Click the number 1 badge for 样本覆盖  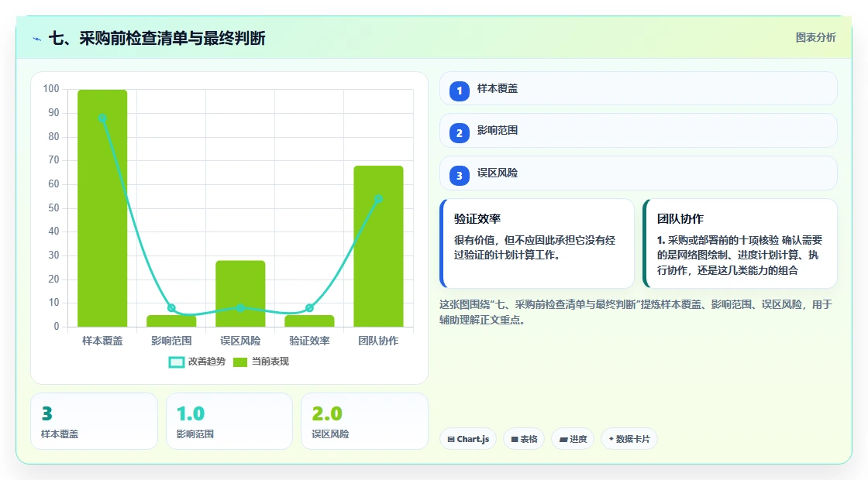pos(459,91)
